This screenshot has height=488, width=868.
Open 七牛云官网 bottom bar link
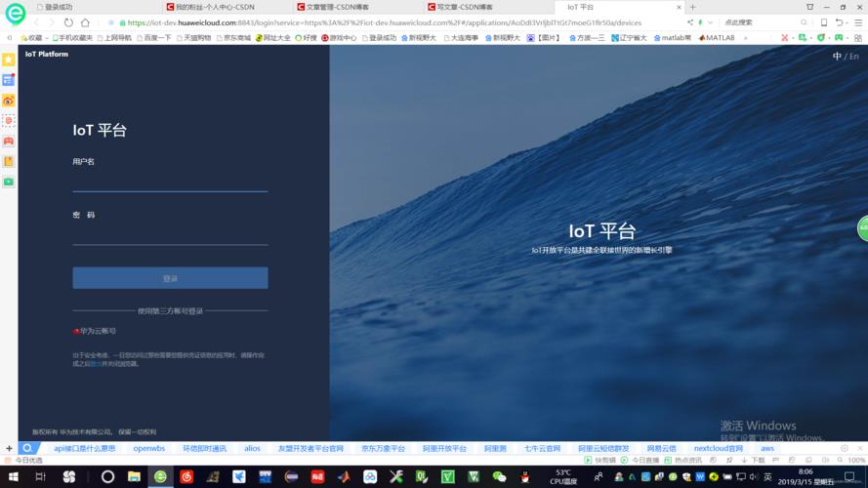coord(543,448)
